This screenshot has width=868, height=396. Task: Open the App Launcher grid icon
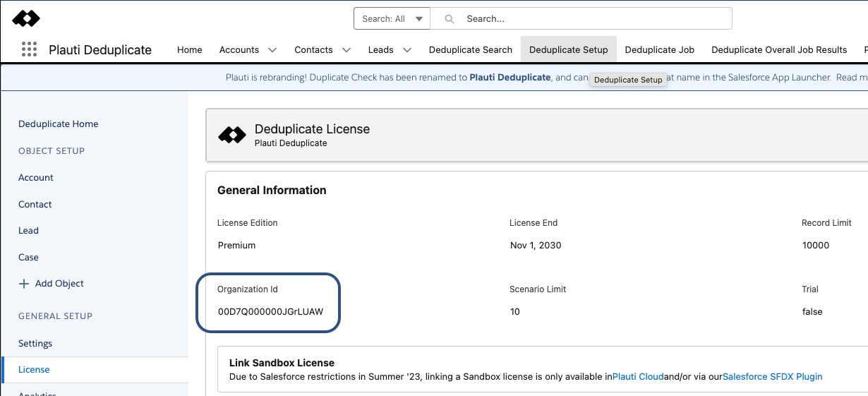[29, 49]
